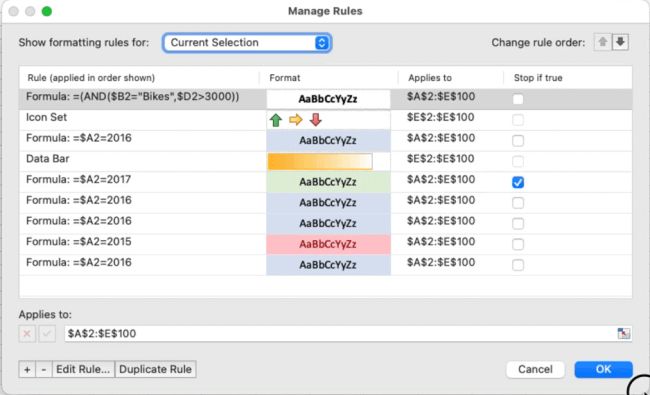Click red format preview for 2015 rule
The width and height of the screenshot is (650, 395).
tap(328, 244)
